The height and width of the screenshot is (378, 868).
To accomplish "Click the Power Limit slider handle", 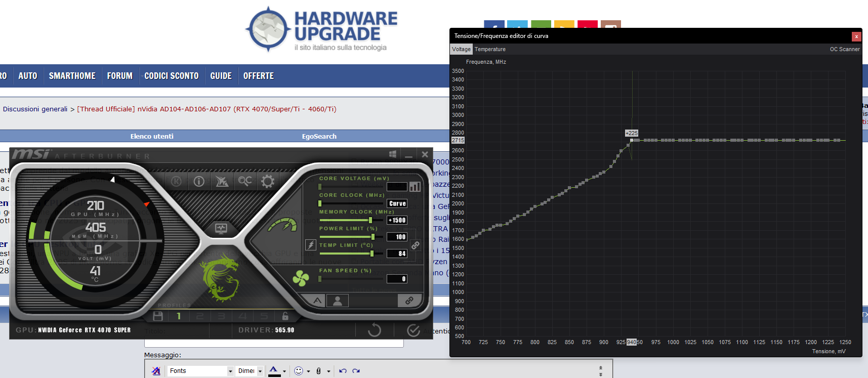I will (373, 237).
